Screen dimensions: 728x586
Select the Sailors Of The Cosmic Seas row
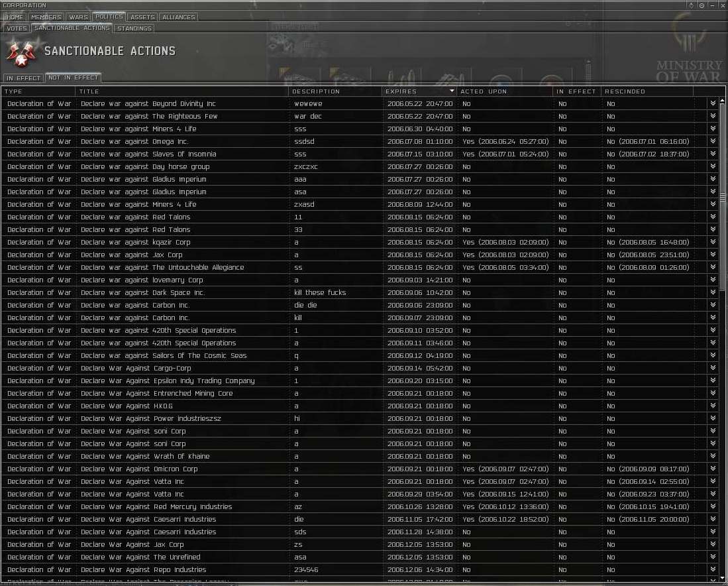coord(199,356)
